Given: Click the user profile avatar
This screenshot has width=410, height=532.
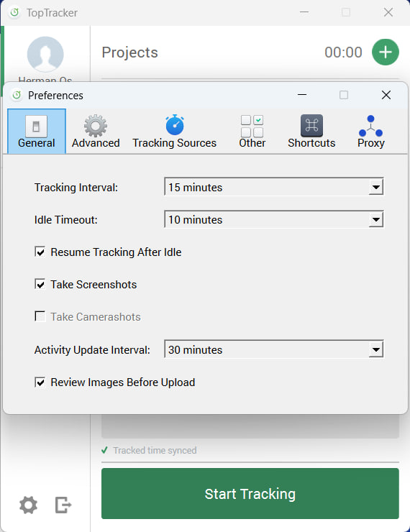Looking at the screenshot, I should tap(45, 55).
